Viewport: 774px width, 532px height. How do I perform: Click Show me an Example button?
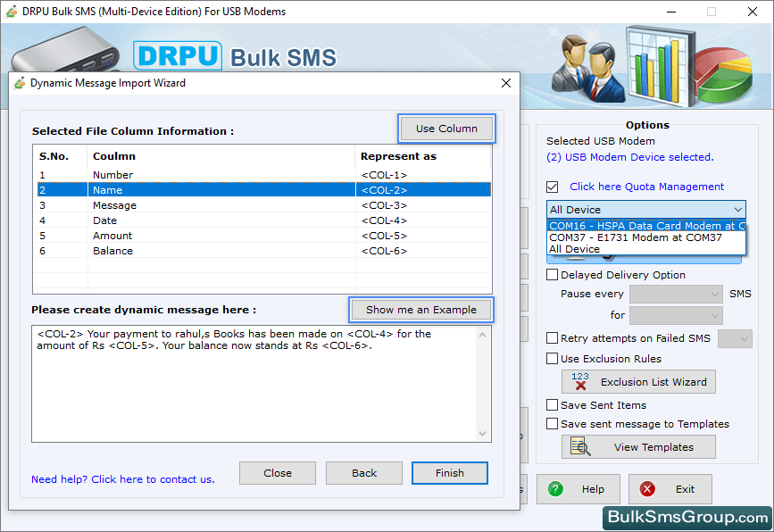(421, 310)
